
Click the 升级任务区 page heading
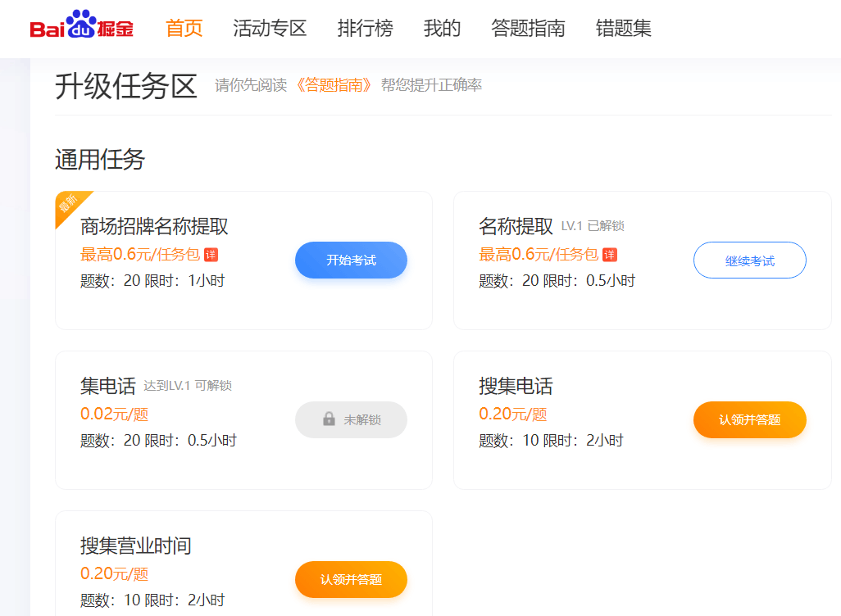(126, 86)
